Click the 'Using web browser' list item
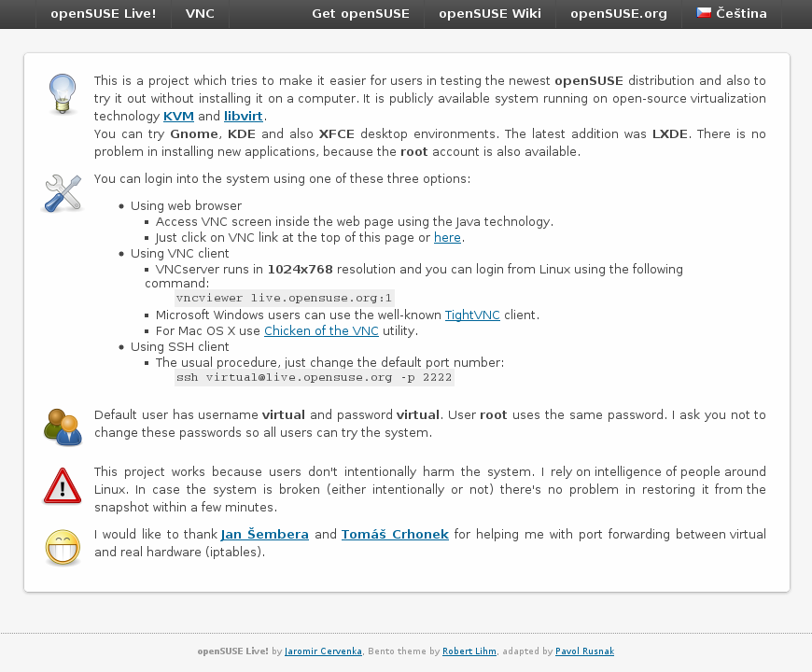 (186, 206)
